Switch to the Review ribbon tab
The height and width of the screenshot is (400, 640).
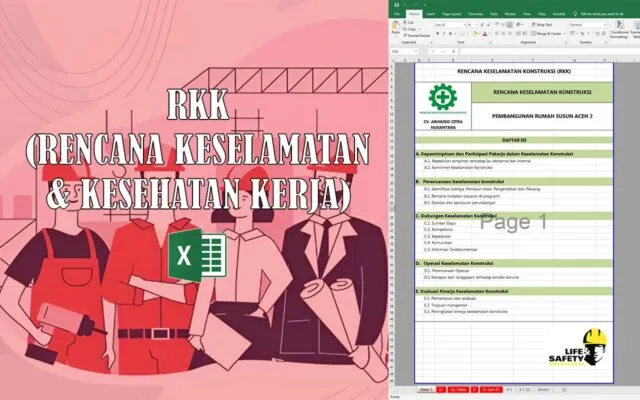coord(510,14)
